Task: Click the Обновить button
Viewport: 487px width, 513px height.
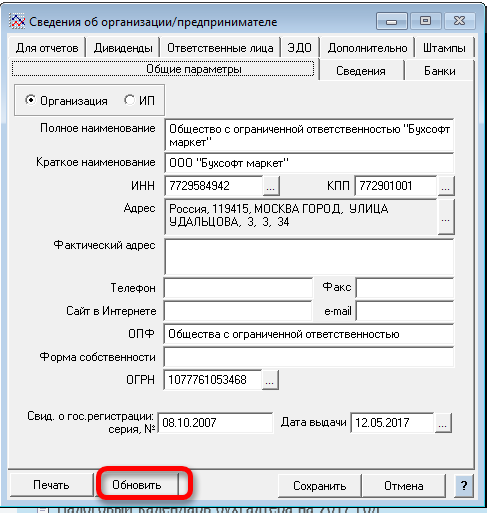Action: coord(137,485)
